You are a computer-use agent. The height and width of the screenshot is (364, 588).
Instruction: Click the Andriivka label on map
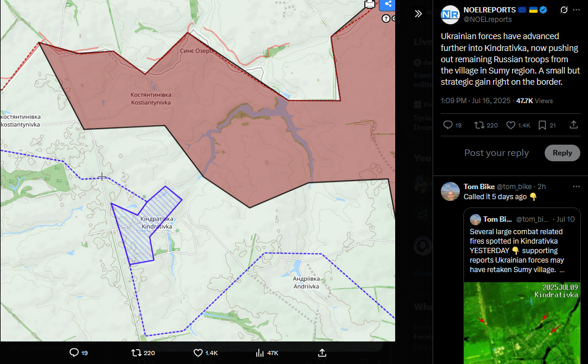coord(306,283)
